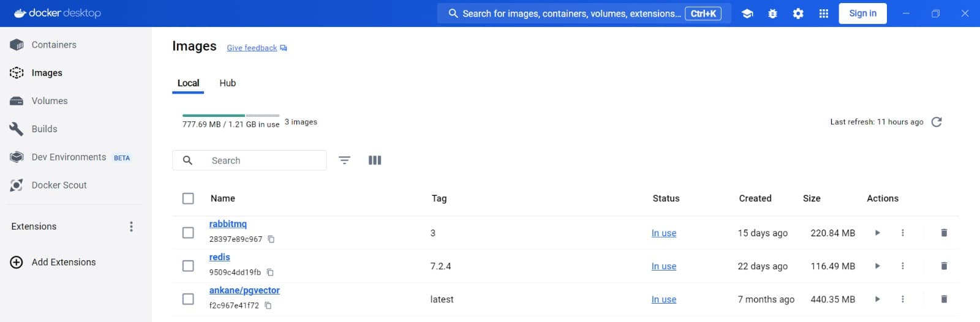Click In use status for rabbitmq

pyautogui.click(x=664, y=233)
